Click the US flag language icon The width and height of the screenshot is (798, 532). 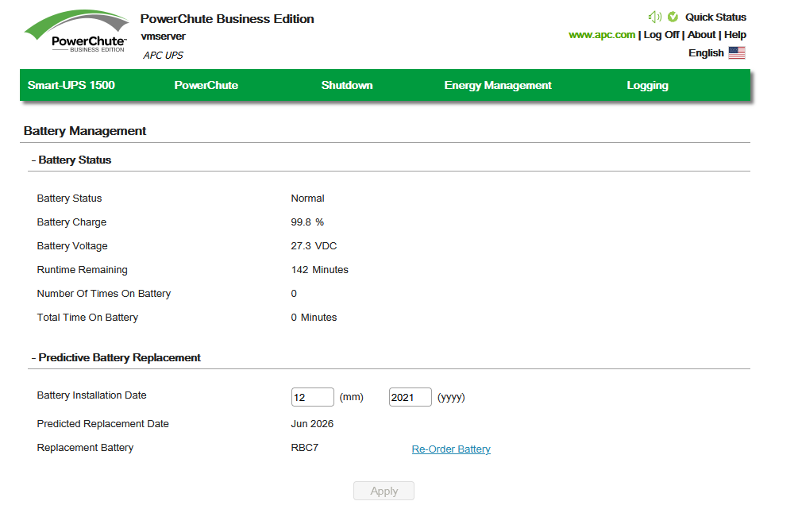(737, 53)
